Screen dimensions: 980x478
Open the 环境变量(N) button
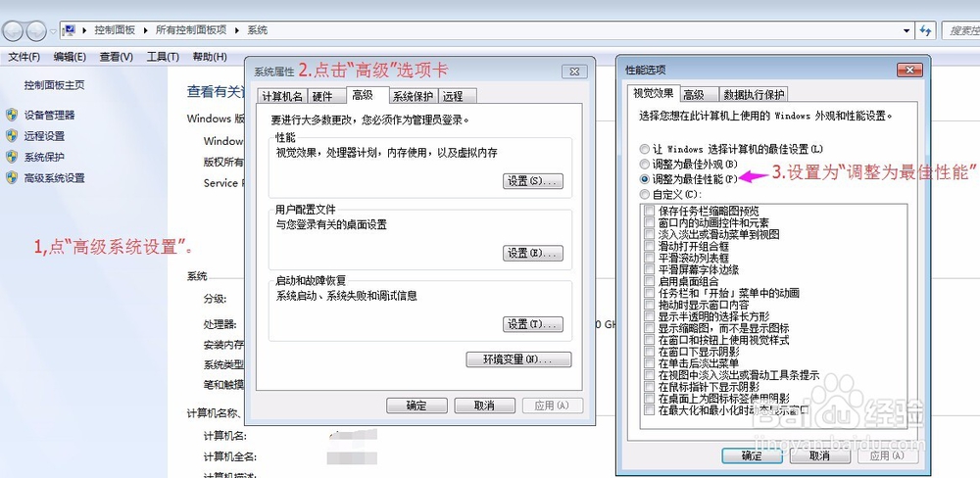(518, 359)
